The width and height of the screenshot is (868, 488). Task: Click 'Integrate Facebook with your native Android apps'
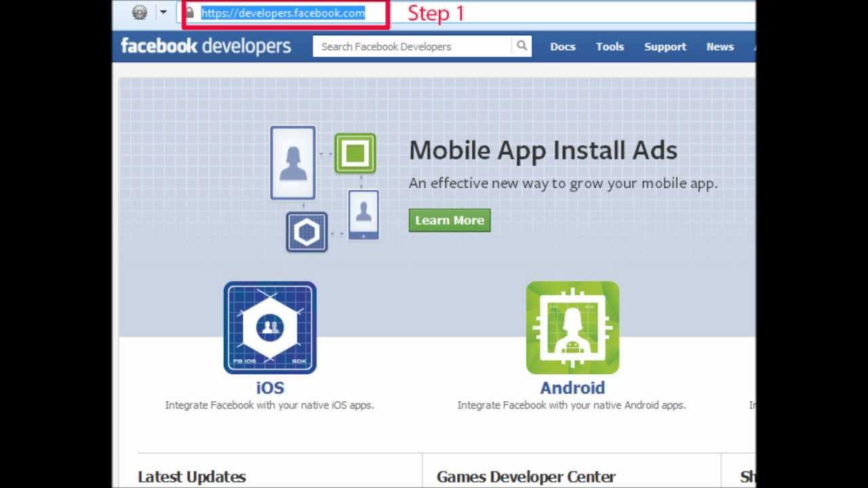coord(572,405)
